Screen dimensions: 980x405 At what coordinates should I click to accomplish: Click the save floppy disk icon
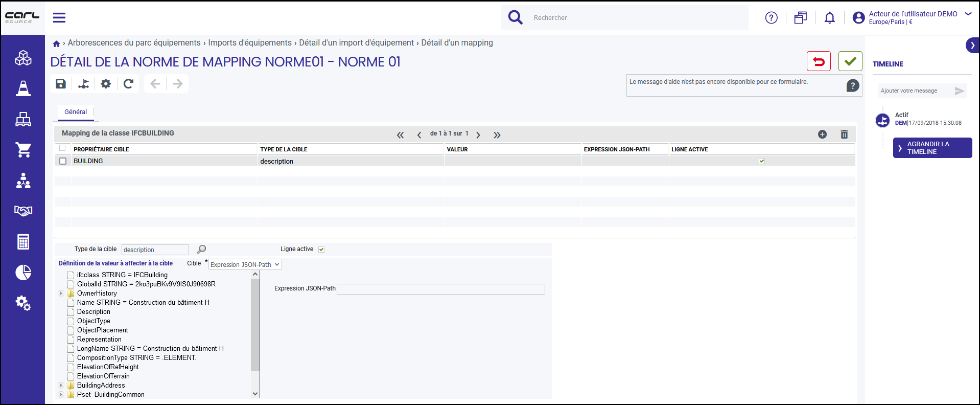point(61,84)
